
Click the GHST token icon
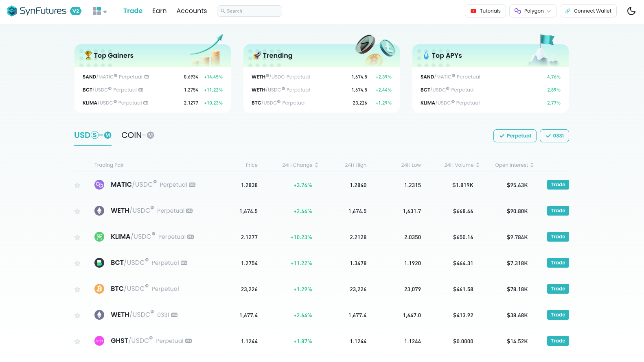[x=99, y=341]
